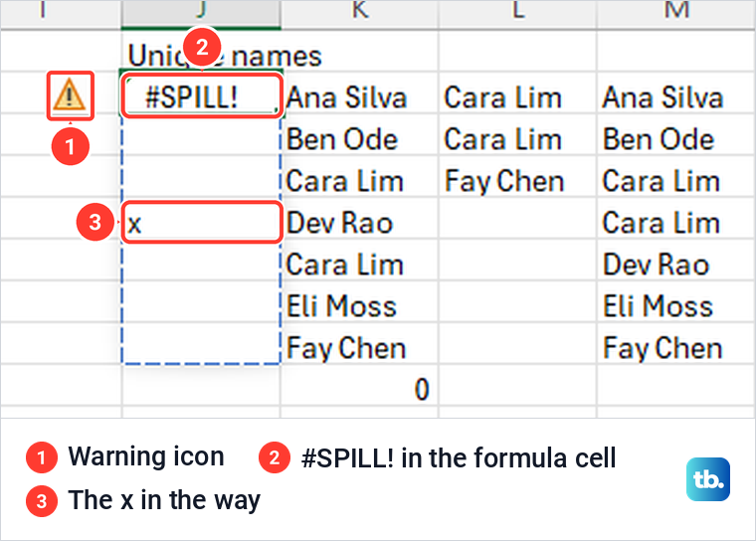Screen dimensions: 756x541
Task: Click the spill error warning icon
Action: (70, 95)
